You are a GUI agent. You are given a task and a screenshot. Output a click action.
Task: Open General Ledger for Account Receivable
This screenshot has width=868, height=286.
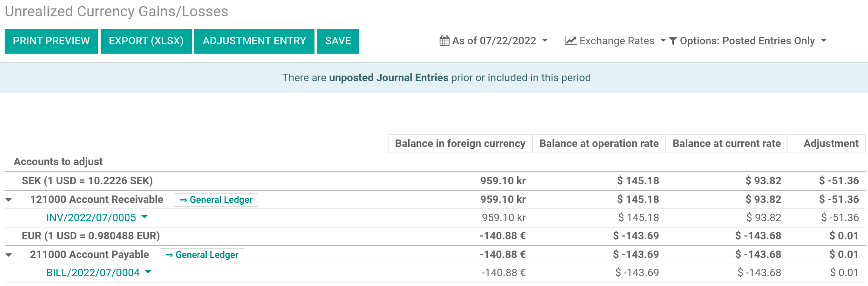click(215, 199)
